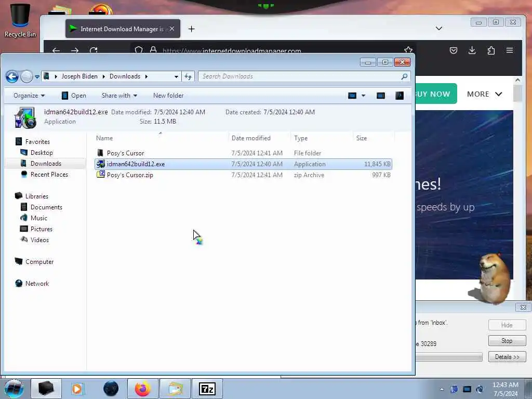
Task: Open the Organize menu
Action: 29,96
